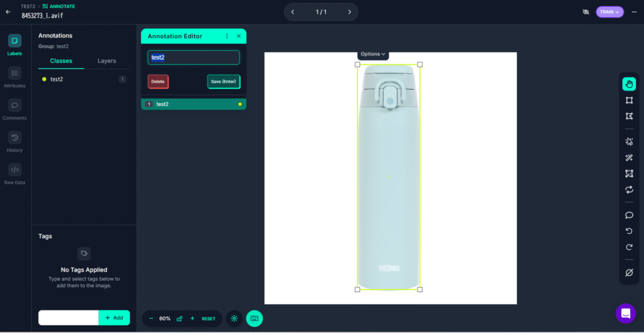
Task: Redo the last action
Action: pyautogui.click(x=629, y=248)
